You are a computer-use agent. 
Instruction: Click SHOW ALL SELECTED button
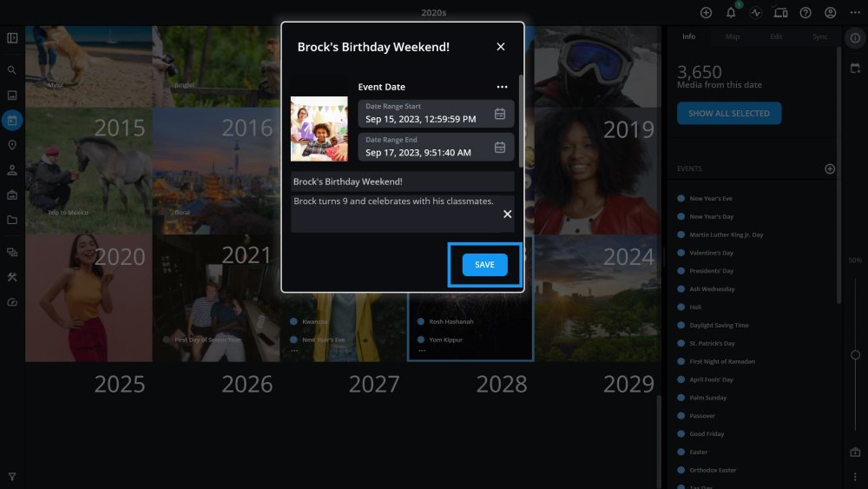tap(729, 114)
